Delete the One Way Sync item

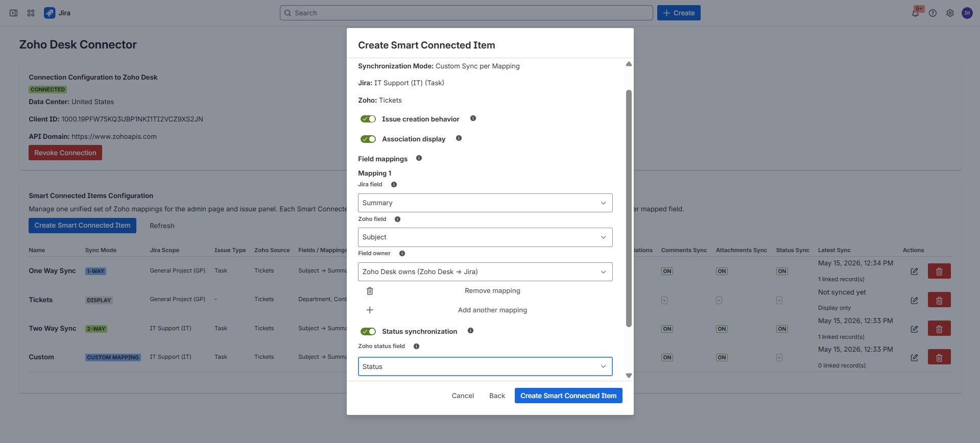(x=939, y=271)
